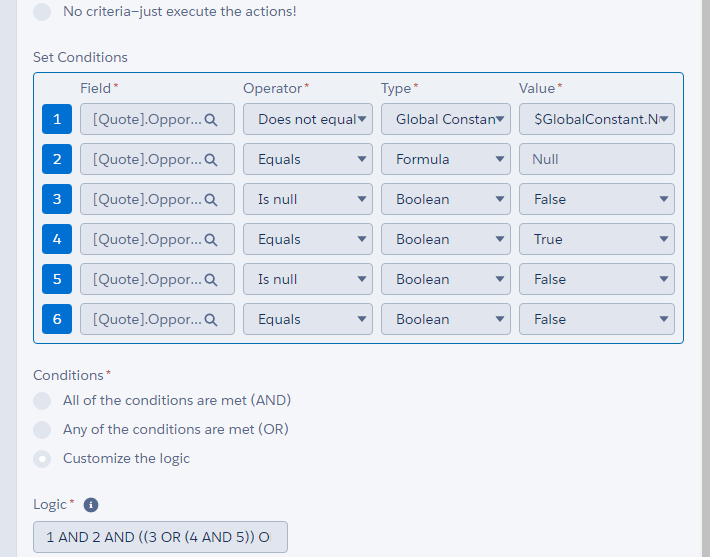
Task: Click the search icon in row 1 Field
Action: coord(211,119)
